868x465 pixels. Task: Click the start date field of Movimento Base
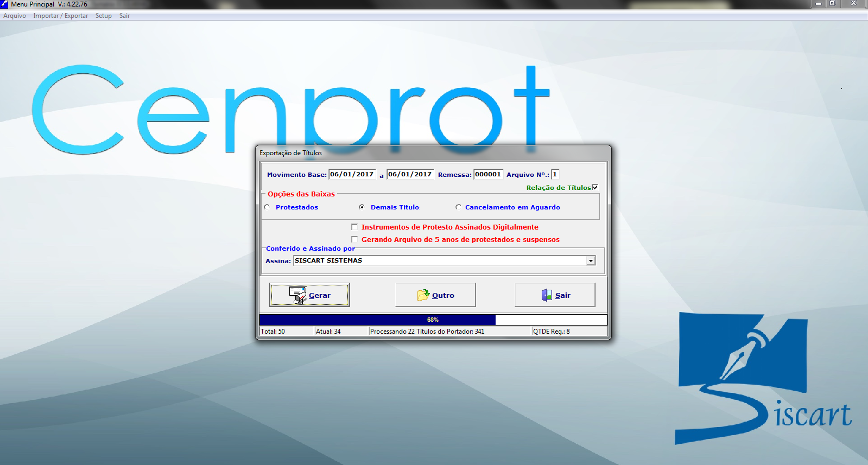pyautogui.click(x=352, y=174)
